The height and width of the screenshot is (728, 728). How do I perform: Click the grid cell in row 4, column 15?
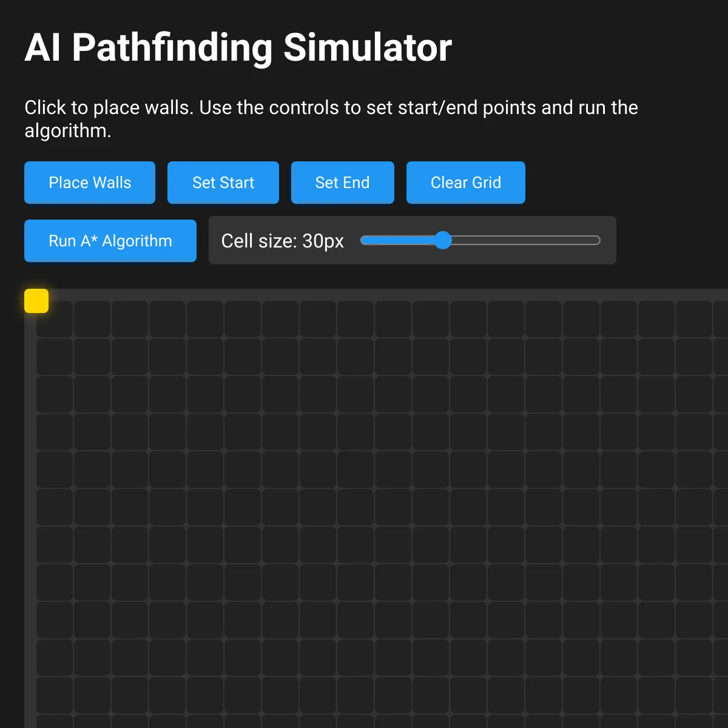click(581, 432)
